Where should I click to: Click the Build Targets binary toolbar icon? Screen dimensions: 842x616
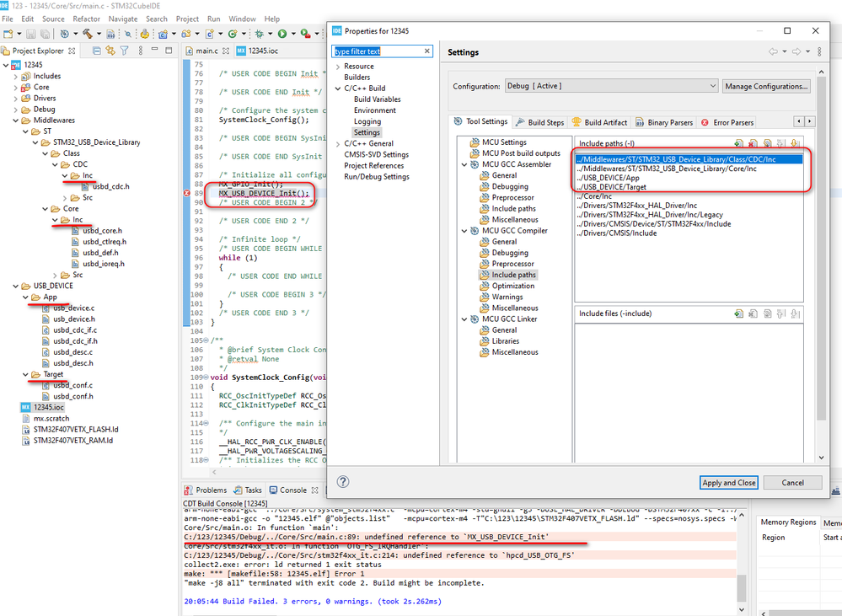[x=110, y=34]
